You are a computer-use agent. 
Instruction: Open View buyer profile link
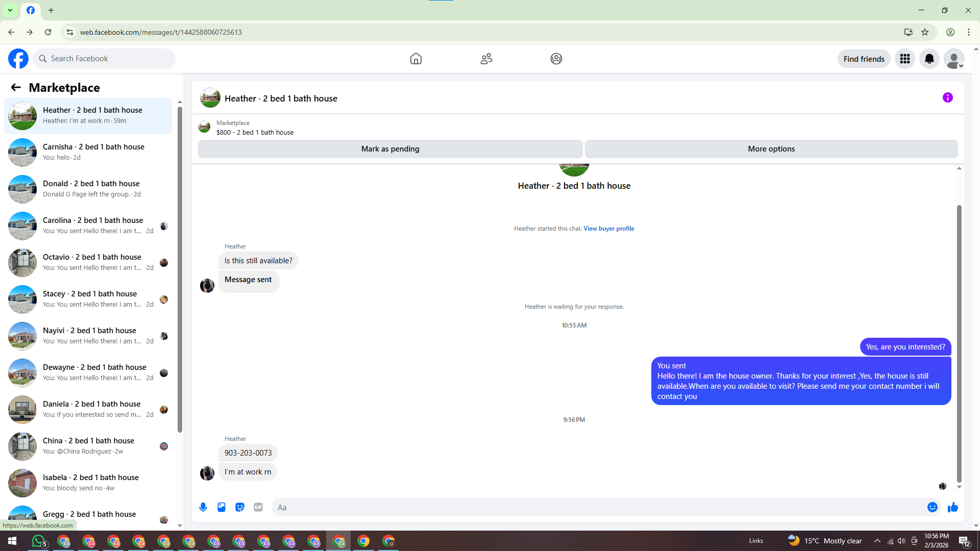tap(608, 229)
